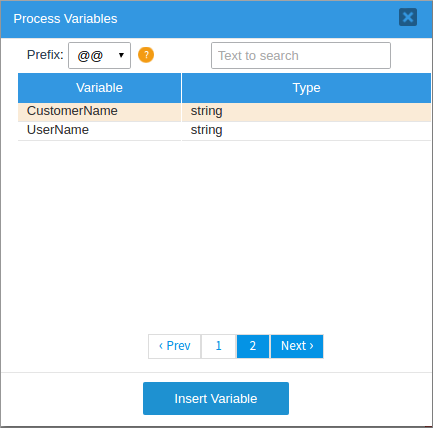Advance with the Next page button
This screenshot has width=433, height=428.
tap(297, 346)
